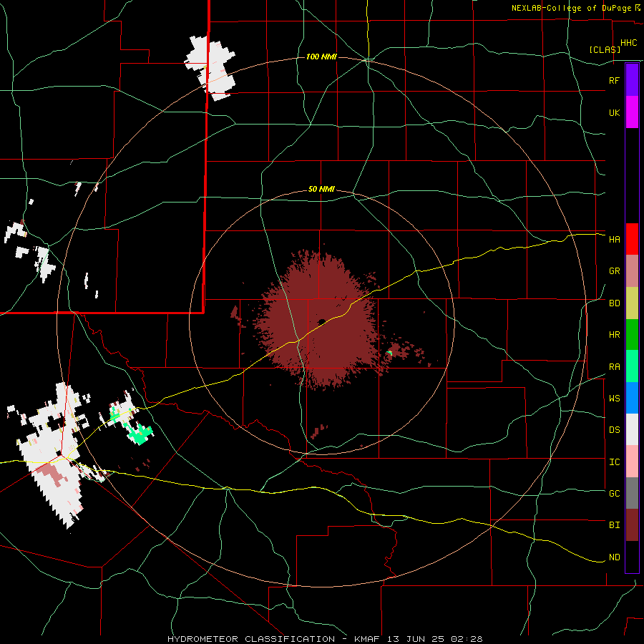Image resolution: width=644 pixels, height=644 pixels.
Task: Select the yellow BD legend color block
Action: (x=632, y=303)
